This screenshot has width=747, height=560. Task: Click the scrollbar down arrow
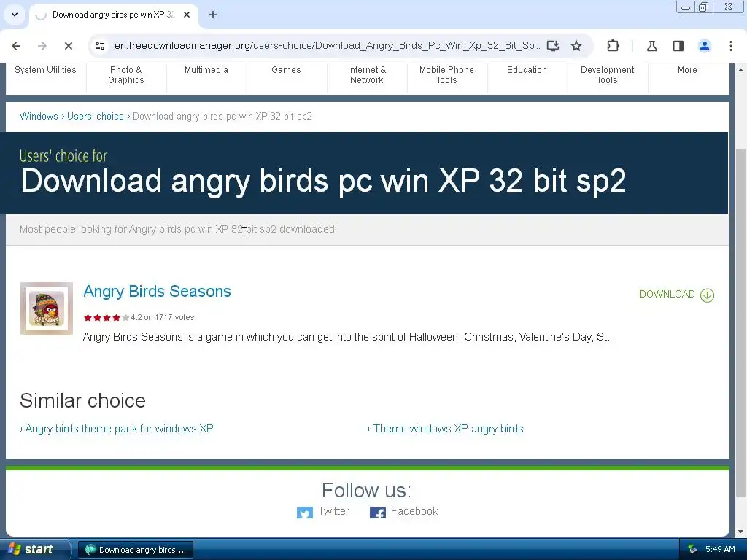pyautogui.click(x=741, y=532)
